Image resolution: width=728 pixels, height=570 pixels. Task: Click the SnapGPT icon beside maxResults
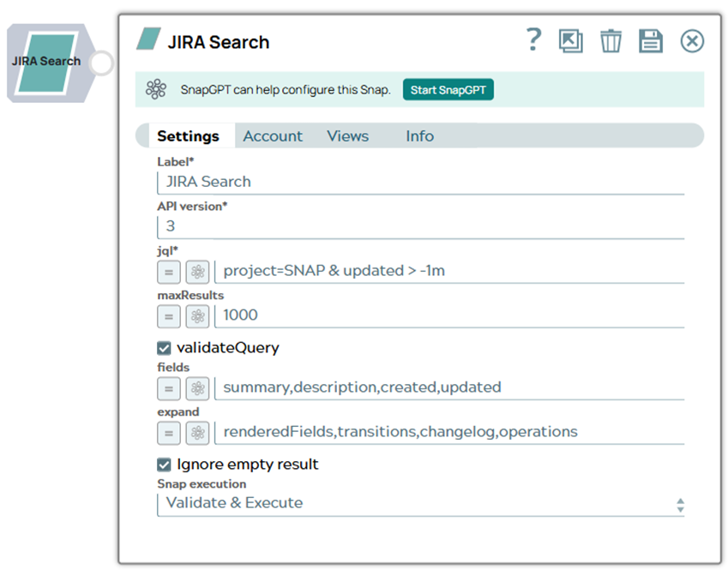tap(198, 316)
